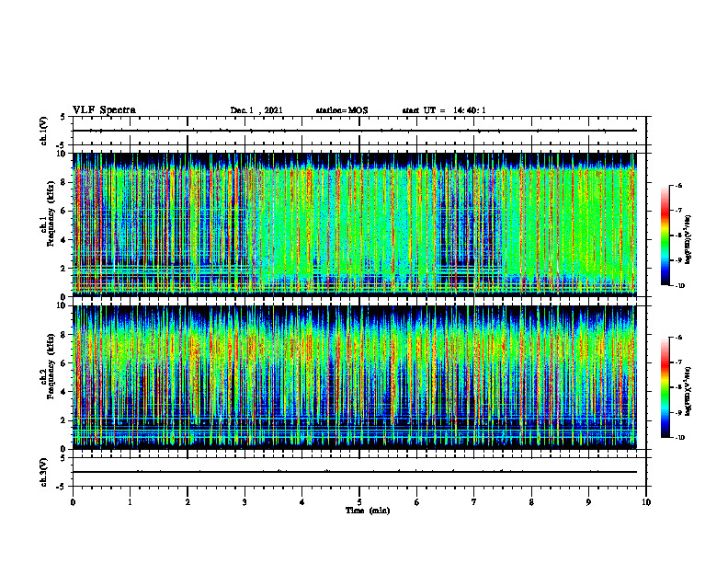Click inside the ch.1 spectrogram panel
The width and height of the screenshot is (728, 563).
355,224
